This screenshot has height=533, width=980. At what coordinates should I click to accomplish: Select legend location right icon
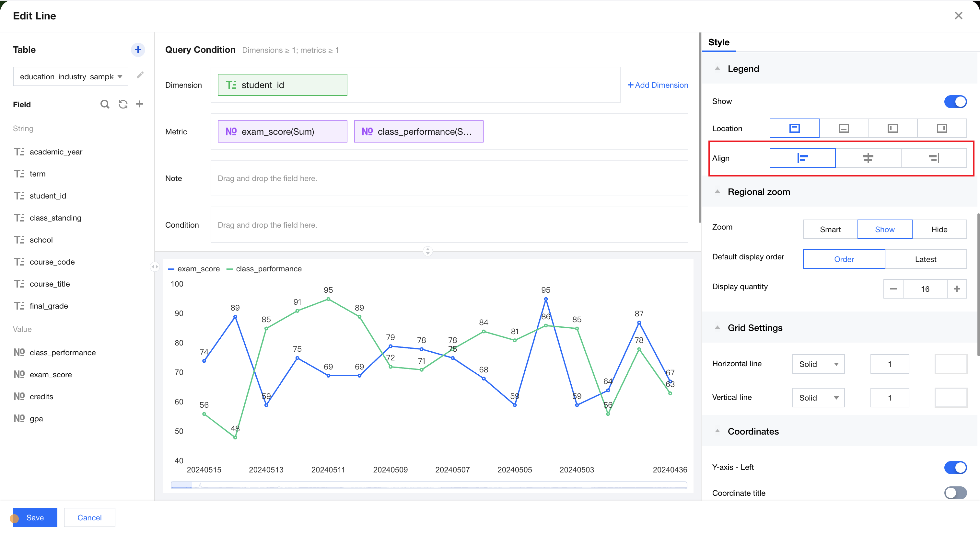pyautogui.click(x=941, y=128)
